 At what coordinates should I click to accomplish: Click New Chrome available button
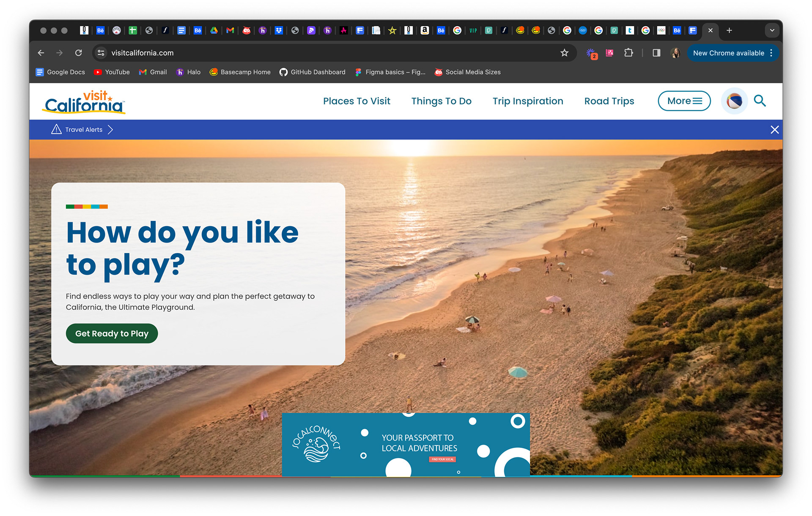728,53
